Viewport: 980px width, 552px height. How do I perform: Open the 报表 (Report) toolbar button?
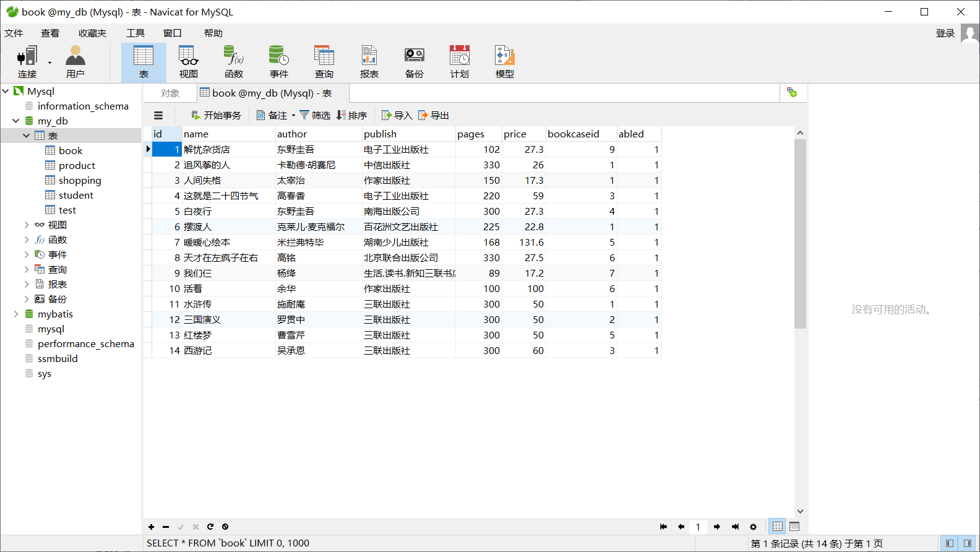pyautogui.click(x=369, y=63)
